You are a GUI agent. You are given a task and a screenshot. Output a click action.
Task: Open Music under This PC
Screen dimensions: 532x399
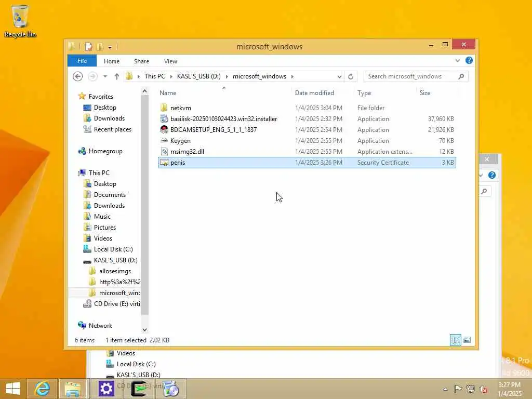tap(102, 217)
